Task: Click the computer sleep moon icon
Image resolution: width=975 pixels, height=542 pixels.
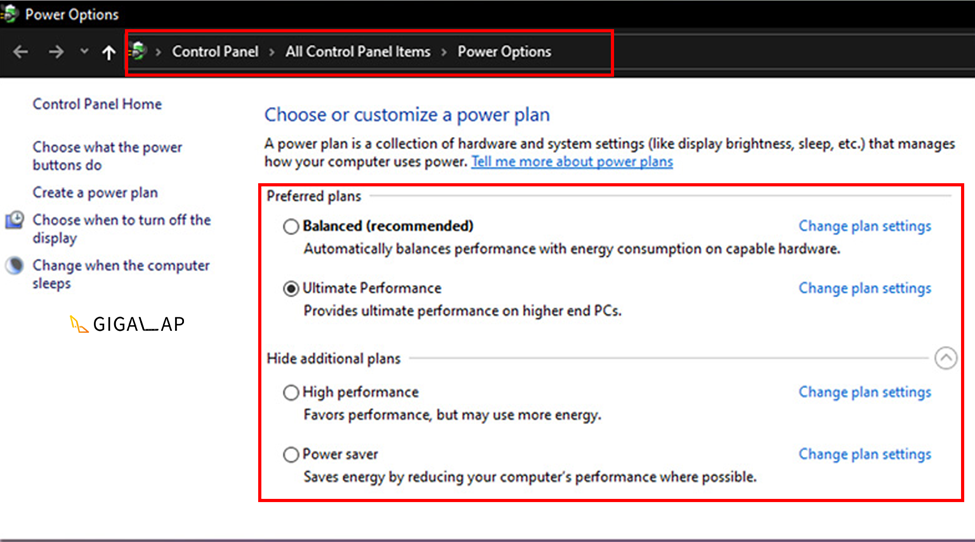Action: coord(15,265)
